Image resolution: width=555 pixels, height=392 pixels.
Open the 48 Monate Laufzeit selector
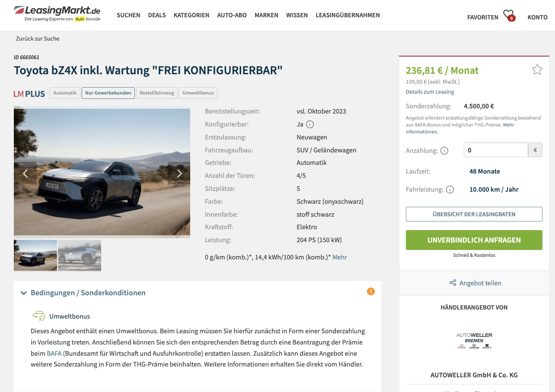[485, 171]
